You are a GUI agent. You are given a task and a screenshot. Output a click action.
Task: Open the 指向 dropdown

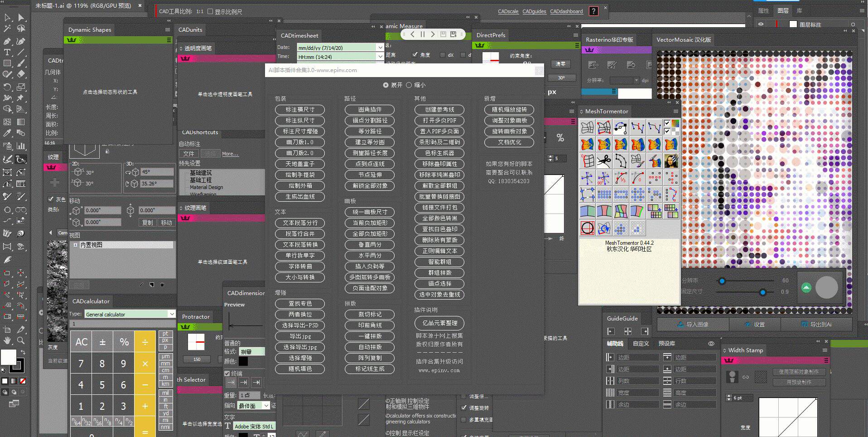coord(266,406)
